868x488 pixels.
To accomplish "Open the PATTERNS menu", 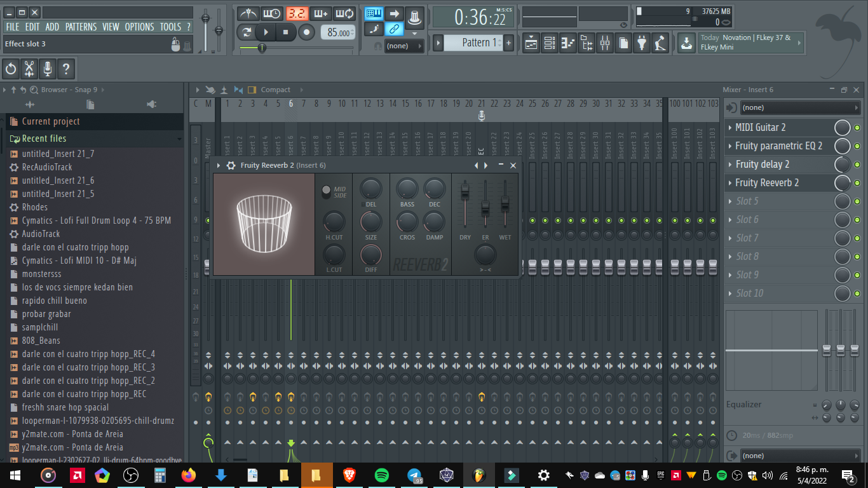I will click(81, 27).
